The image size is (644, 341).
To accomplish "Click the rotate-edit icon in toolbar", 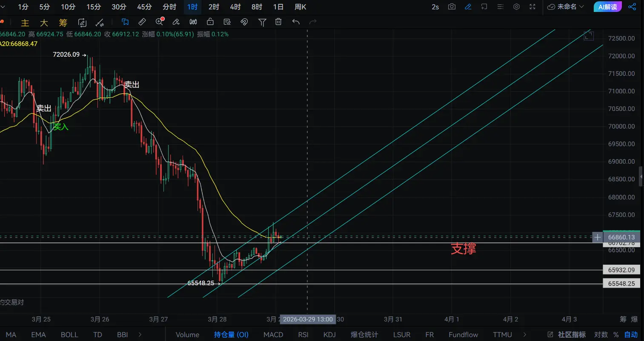I will pos(82,23).
